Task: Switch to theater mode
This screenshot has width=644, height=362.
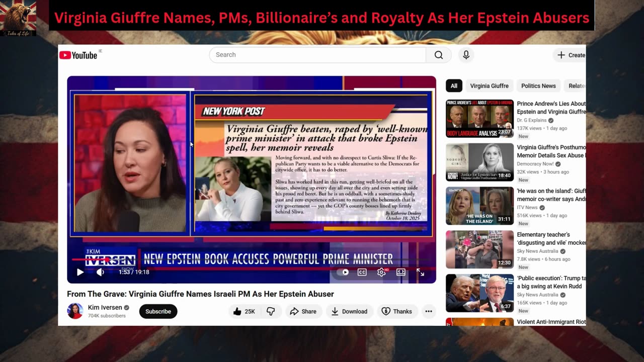Action: coord(401,272)
